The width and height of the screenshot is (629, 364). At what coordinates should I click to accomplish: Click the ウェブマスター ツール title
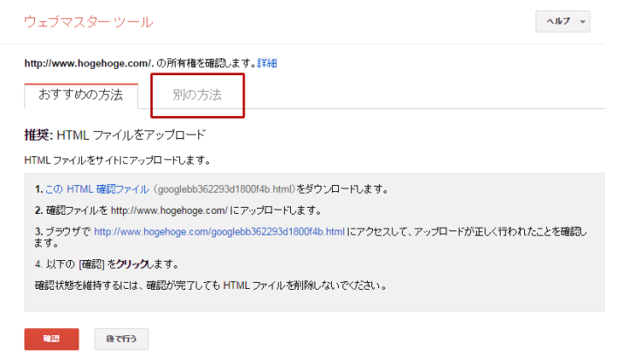(x=88, y=21)
